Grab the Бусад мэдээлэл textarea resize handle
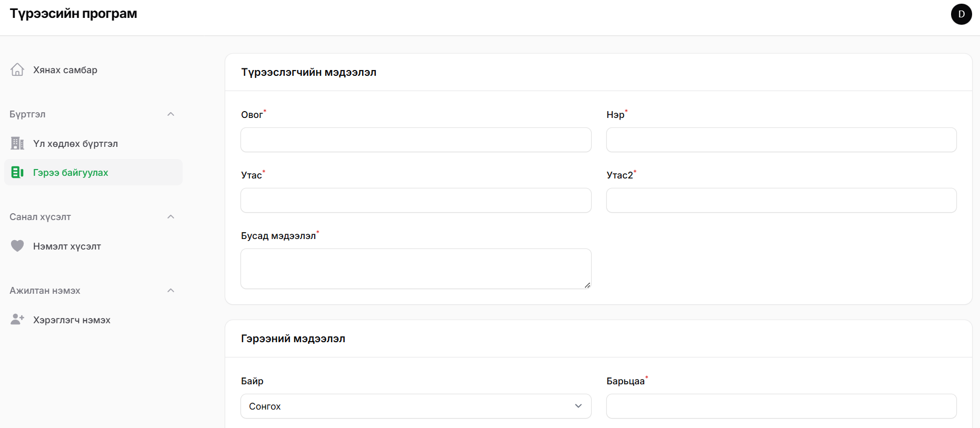The width and height of the screenshot is (980, 428). 587,285
